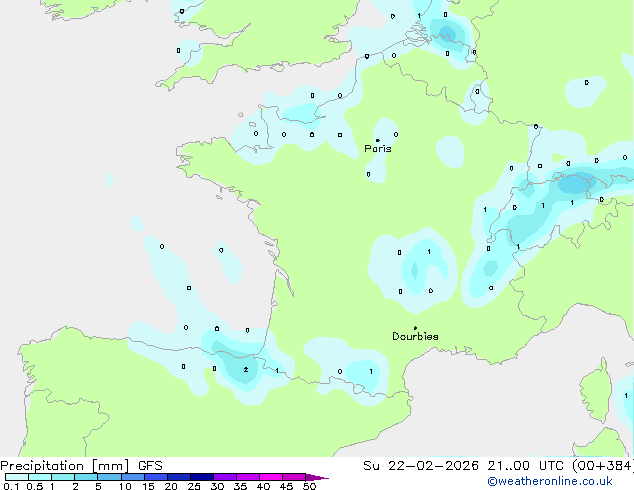Viewport: 634px width, 490px height.
Task: Click the '2' precipitation value over the Pyrenees
Action: tap(246, 370)
